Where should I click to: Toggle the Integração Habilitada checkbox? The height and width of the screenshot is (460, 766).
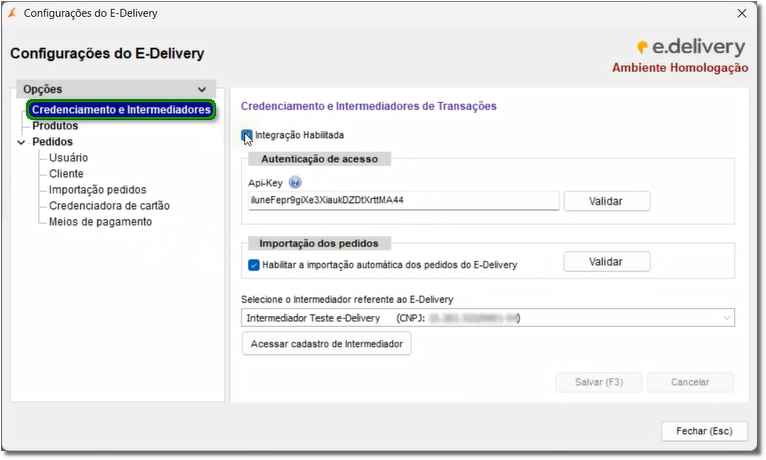click(x=247, y=135)
